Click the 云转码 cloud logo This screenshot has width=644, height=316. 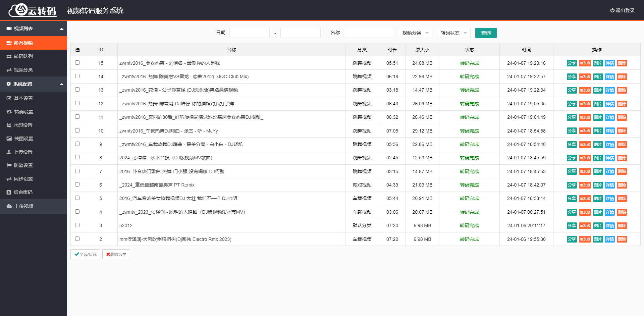[33, 10]
